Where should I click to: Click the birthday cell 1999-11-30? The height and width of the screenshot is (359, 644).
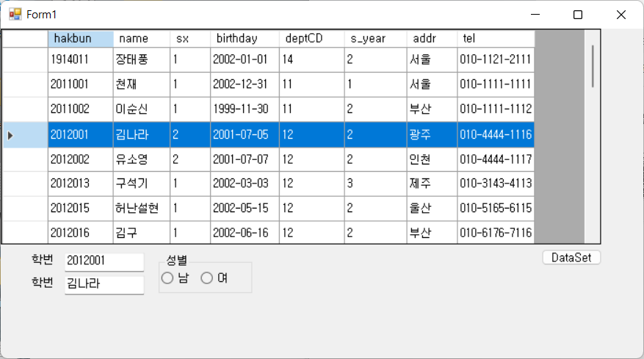pos(245,109)
